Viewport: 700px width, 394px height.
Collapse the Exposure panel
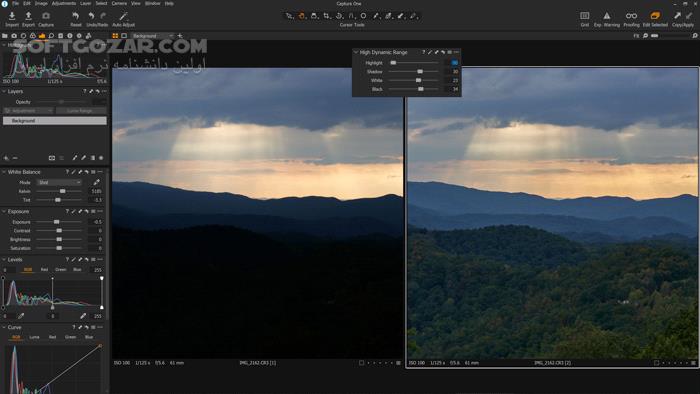tap(4, 212)
